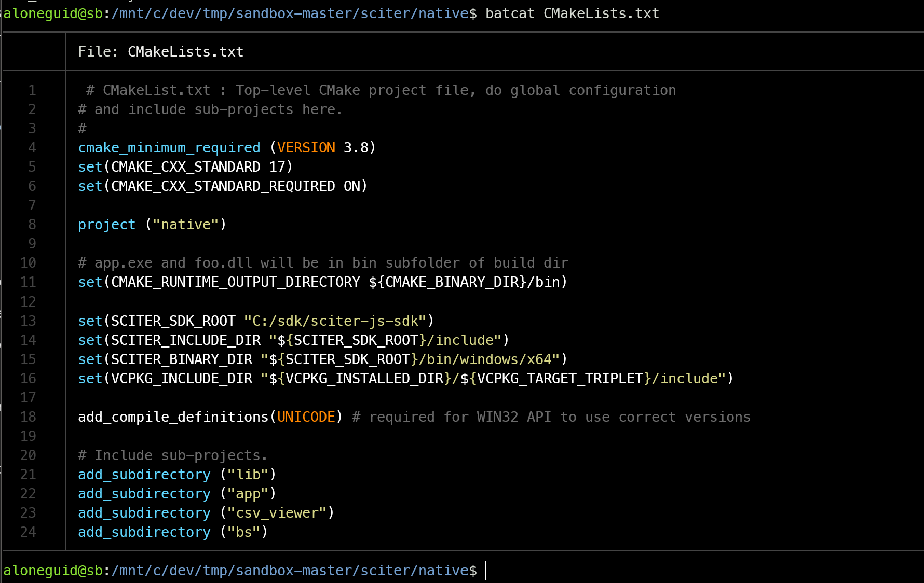Click '/bin/windows/x64' path text
Image resolution: width=924 pixels, height=583 pixels.
[485, 359]
